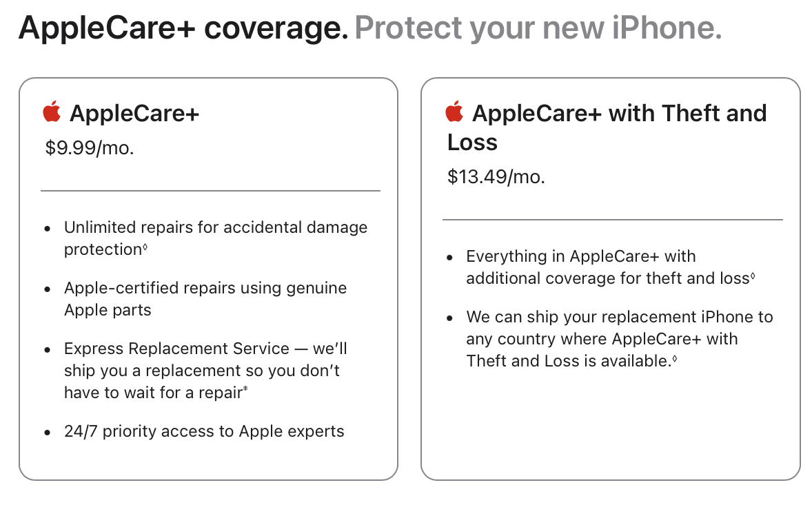Click the red Apple logo beside AppleCare+
This screenshot has height=507, width=812.
(52, 112)
